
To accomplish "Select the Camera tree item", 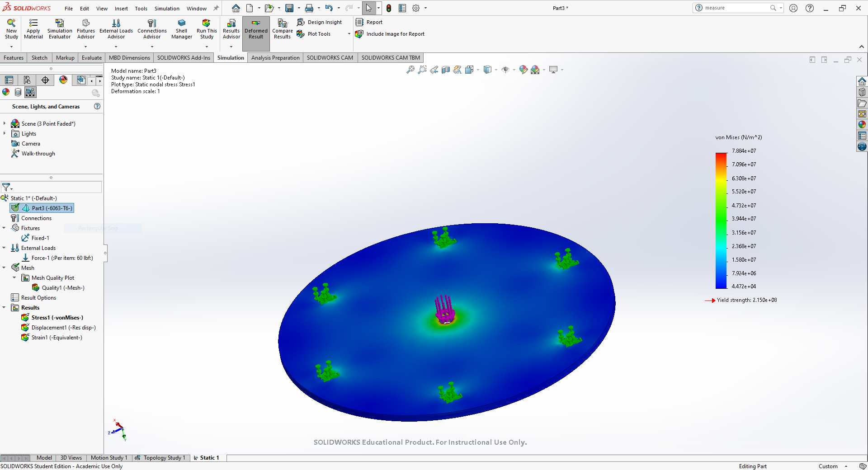I will tap(26, 144).
